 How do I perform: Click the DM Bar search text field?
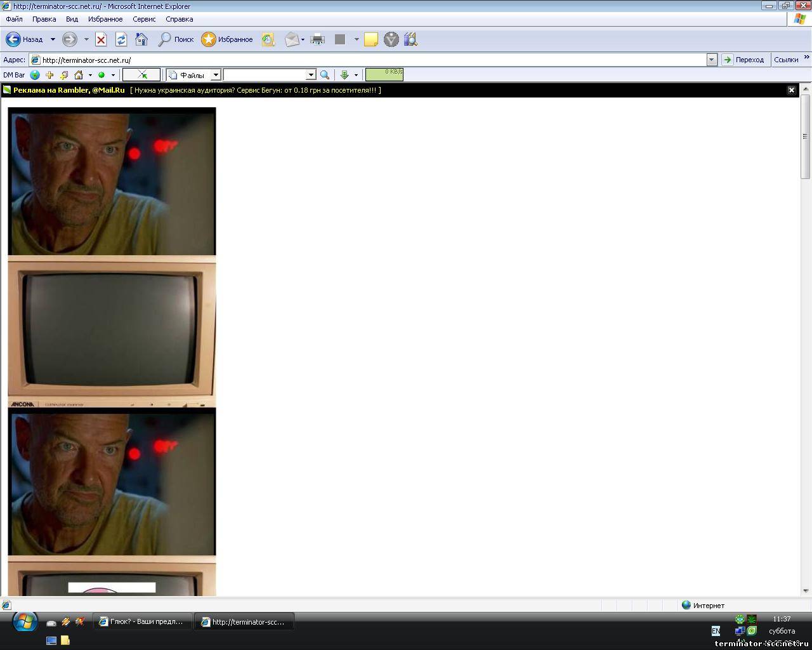pyautogui.click(x=265, y=75)
